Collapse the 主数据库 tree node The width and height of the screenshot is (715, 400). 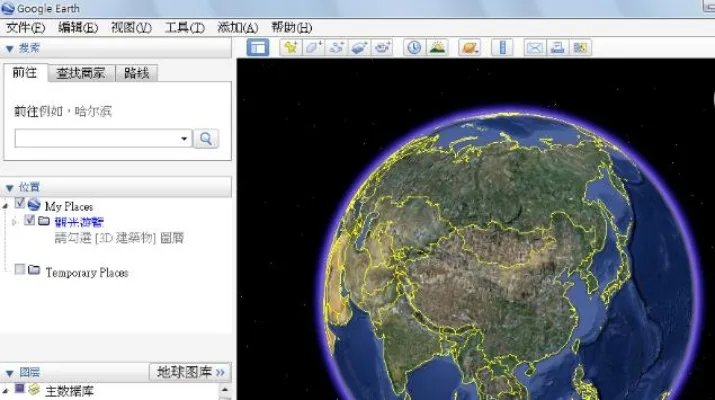point(5,391)
